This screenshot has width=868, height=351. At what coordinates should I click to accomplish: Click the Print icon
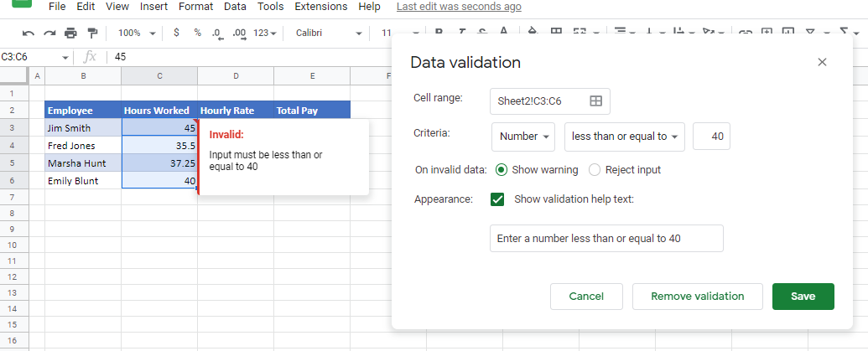[x=70, y=34]
